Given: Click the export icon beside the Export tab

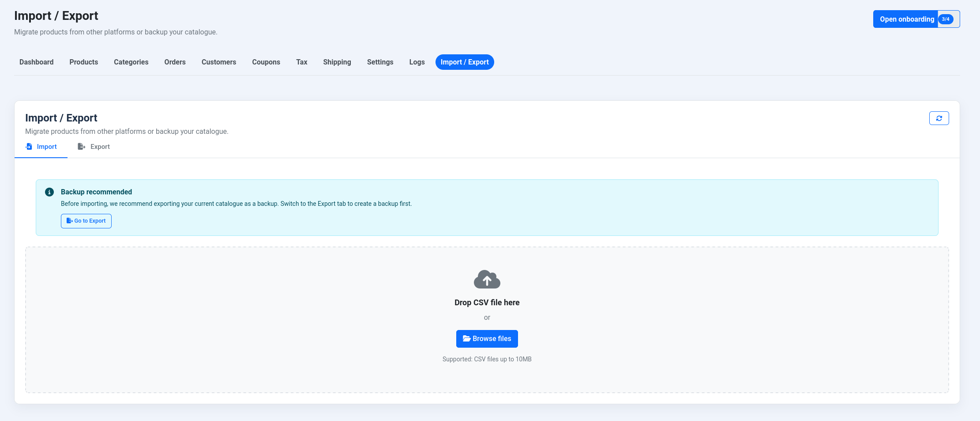Looking at the screenshot, I should click(81, 146).
